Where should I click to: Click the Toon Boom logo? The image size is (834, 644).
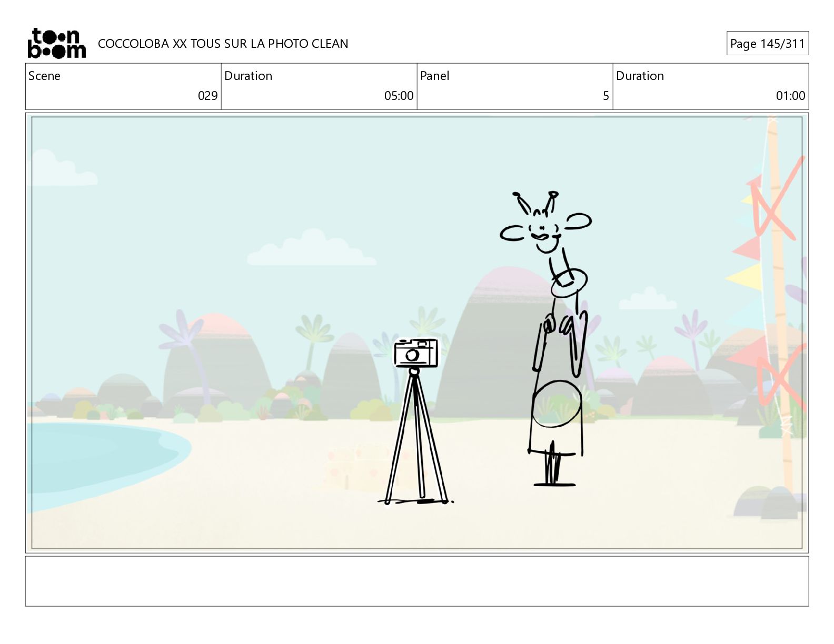(x=56, y=43)
